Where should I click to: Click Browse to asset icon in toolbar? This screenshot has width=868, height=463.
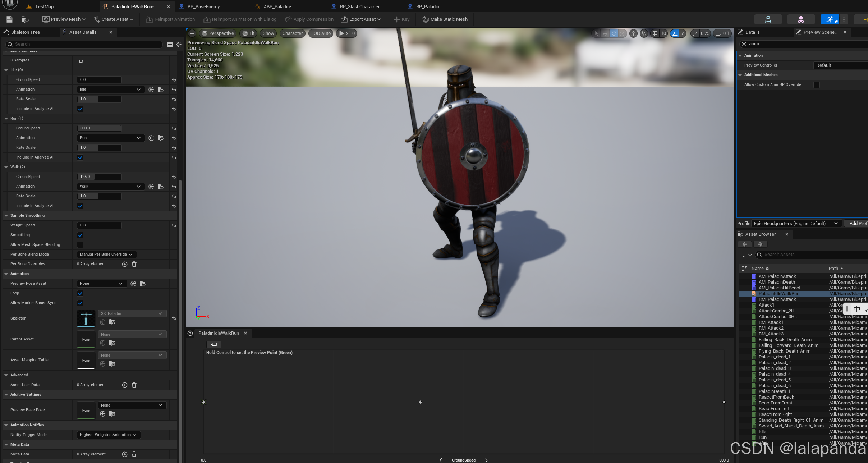tap(25, 19)
